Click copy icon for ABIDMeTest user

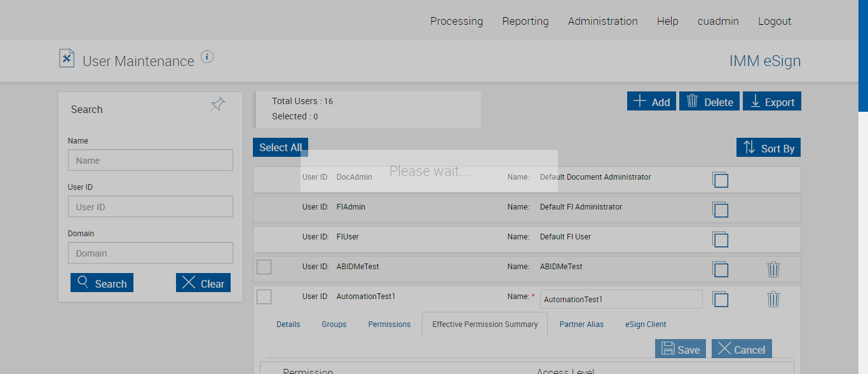click(x=720, y=269)
